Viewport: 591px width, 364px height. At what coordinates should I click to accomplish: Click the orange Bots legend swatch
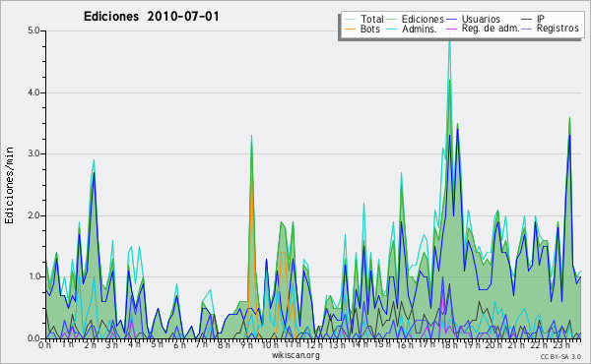tap(351, 29)
